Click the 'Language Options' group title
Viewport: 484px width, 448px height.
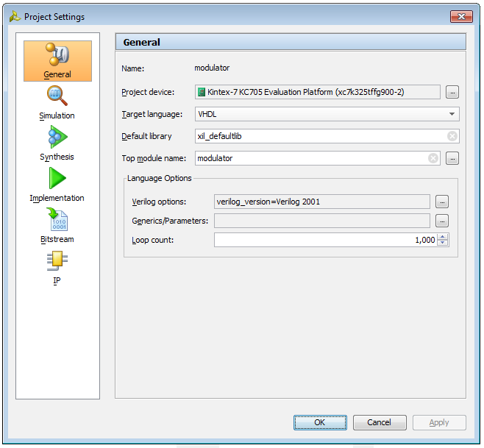pyautogui.click(x=160, y=178)
